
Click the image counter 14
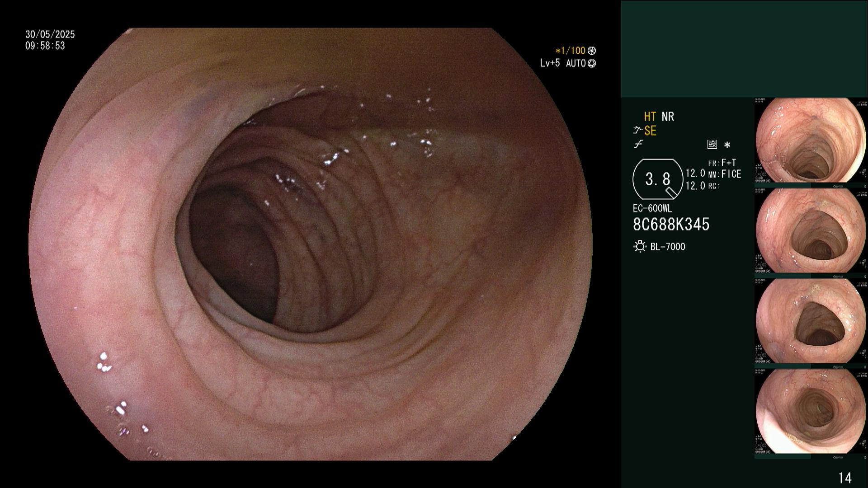point(845,478)
